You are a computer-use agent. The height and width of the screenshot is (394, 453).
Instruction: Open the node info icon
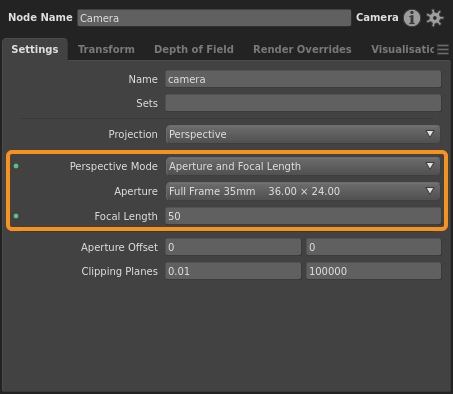(x=412, y=18)
